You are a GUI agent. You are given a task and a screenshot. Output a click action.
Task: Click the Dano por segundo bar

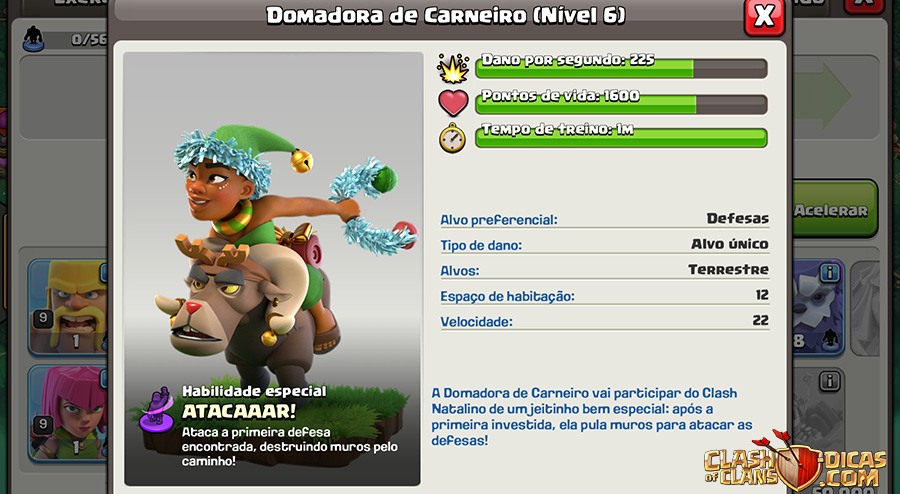[x=621, y=68]
